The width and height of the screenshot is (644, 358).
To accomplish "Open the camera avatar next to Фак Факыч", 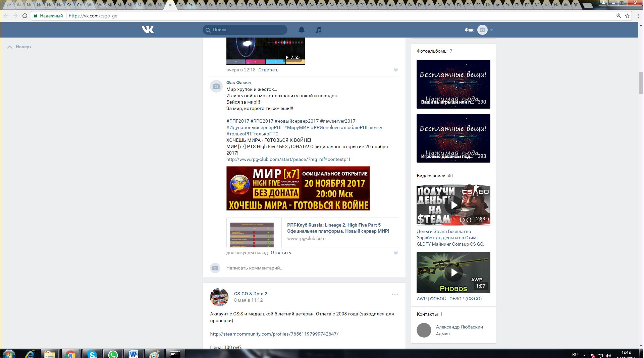I will click(216, 86).
